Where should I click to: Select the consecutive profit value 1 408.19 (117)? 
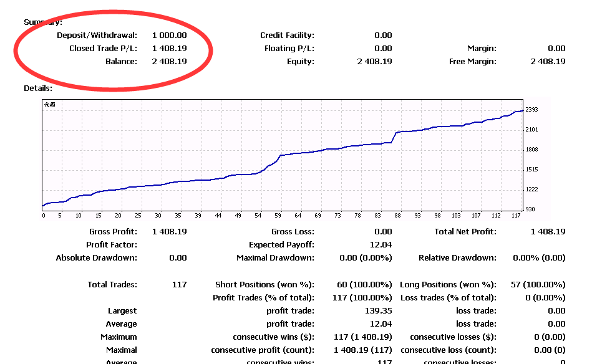(363, 350)
